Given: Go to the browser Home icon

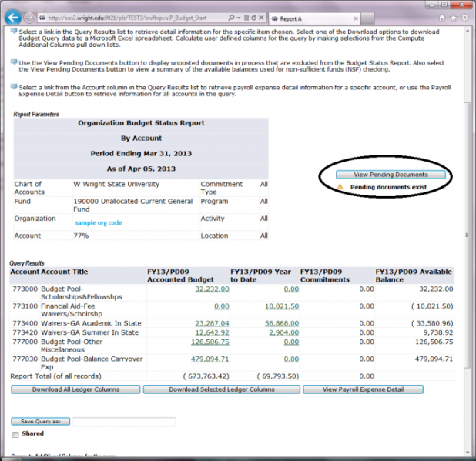Looking at the screenshot, I should click(x=442, y=18).
